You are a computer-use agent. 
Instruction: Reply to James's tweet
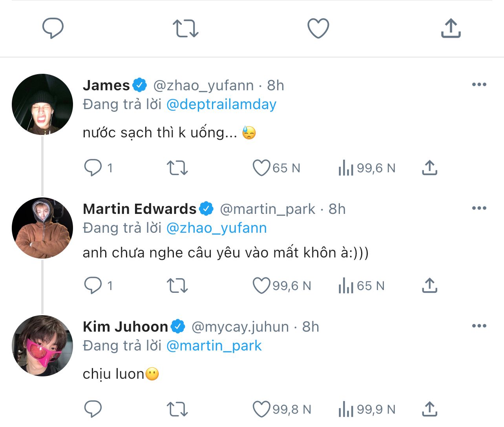pyautogui.click(x=93, y=168)
